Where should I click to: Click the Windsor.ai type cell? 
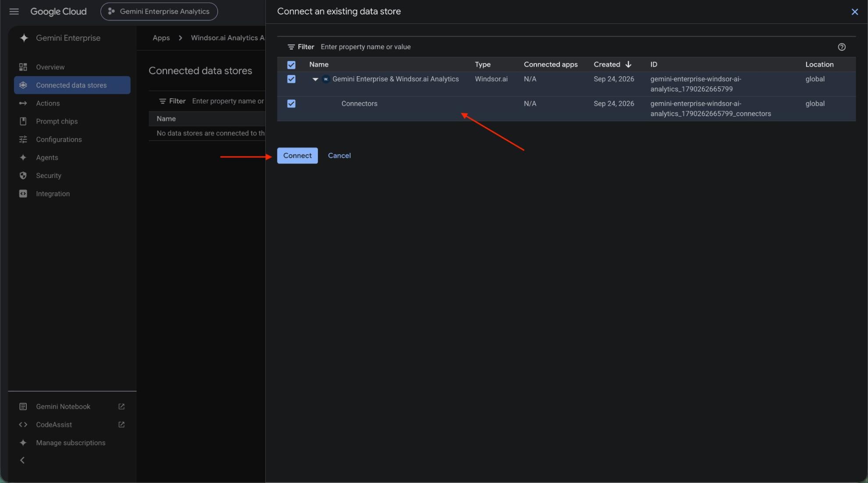click(x=491, y=79)
